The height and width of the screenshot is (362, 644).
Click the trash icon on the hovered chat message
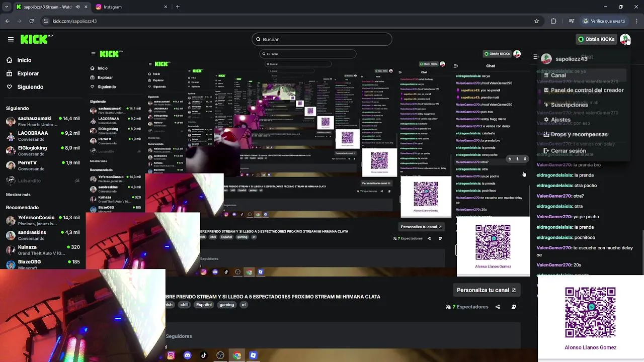pos(525,159)
